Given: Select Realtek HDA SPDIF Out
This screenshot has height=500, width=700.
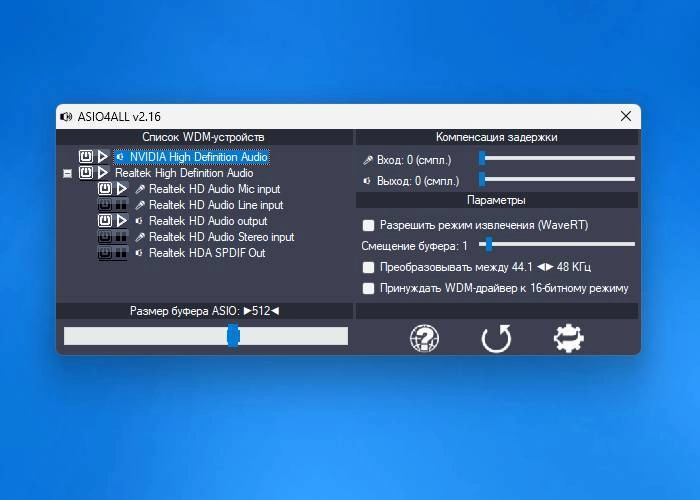Looking at the screenshot, I should tap(207, 254).
